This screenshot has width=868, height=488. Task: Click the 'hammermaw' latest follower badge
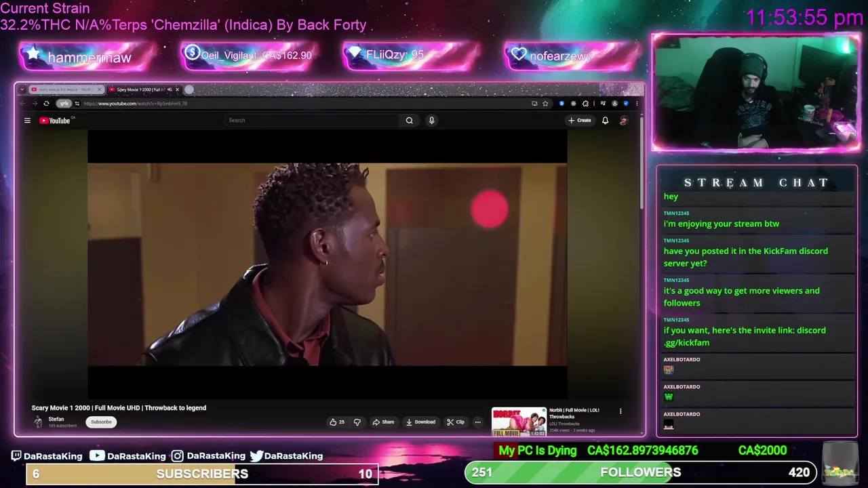tap(88, 57)
